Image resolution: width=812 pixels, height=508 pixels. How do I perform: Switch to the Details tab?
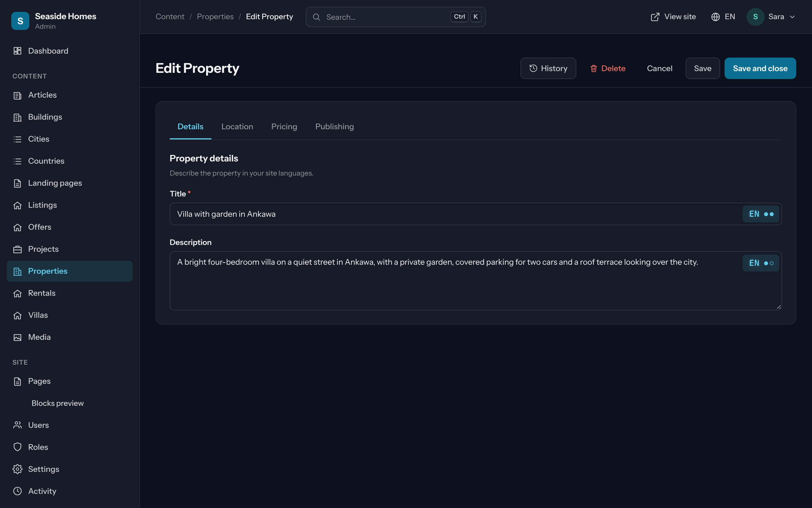coord(190,127)
